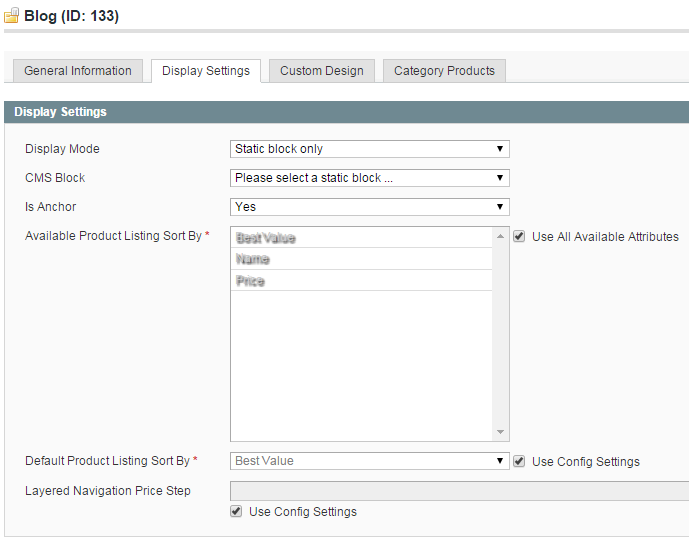This screenshot has width=689, height=541.
Task: Uncheck Use All Available Attributes
Action: click(519, 236)
